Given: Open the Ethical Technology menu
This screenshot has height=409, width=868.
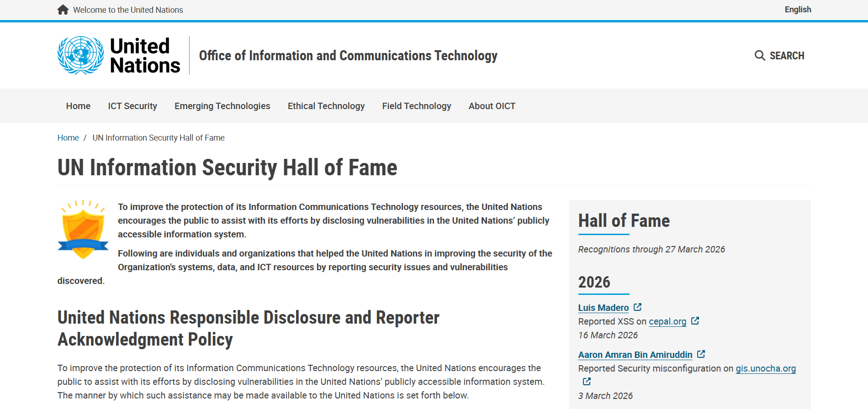Looking at the screenshot, I should [326, 106].
